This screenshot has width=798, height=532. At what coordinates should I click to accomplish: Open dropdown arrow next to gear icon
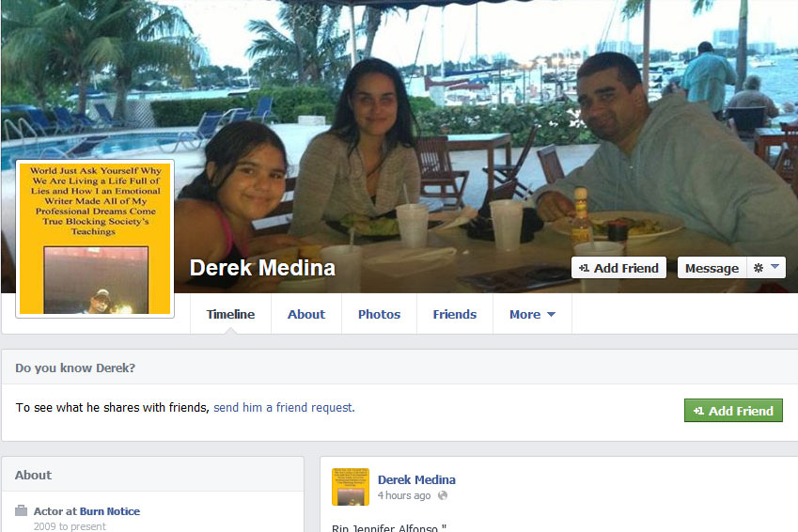coord(775,267)
